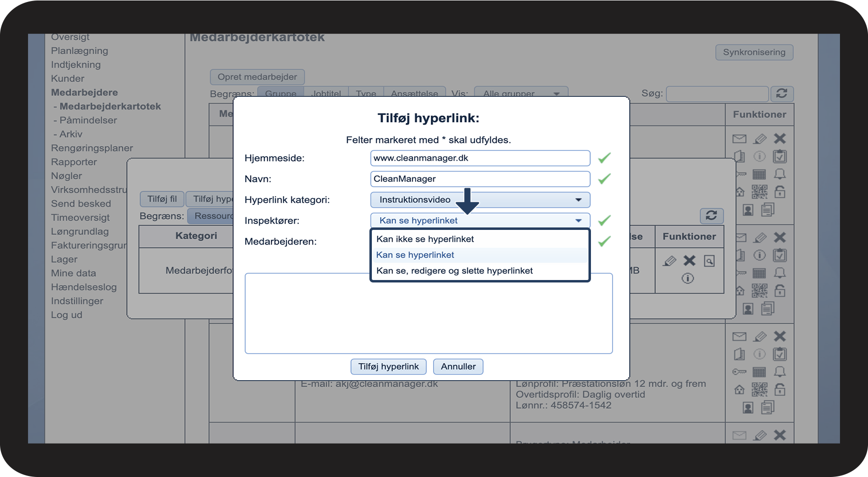868x477 pixels.
Task: Click the QR code icon in first employee row
Action: click(x=759, y=192)
